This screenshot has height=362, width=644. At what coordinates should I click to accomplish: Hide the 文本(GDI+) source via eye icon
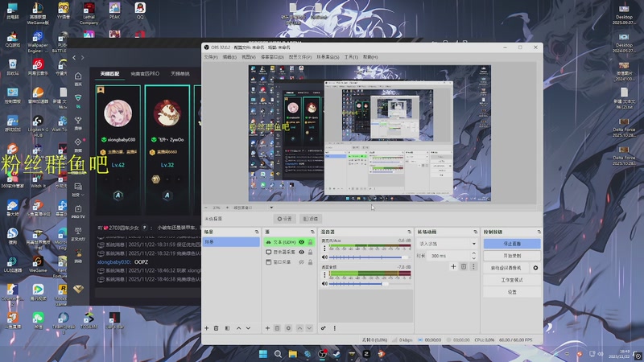[301, 242]
